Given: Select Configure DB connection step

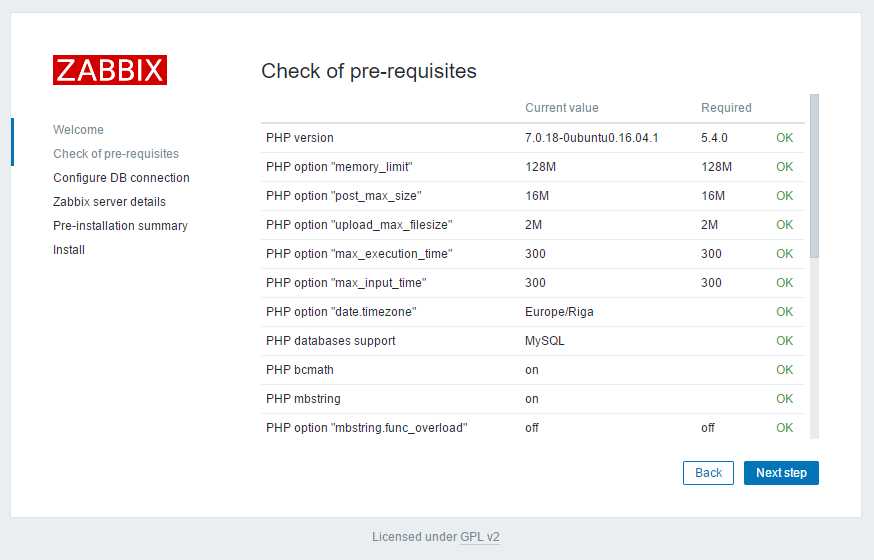Looking at the screenshot, I should pos(122,178).
